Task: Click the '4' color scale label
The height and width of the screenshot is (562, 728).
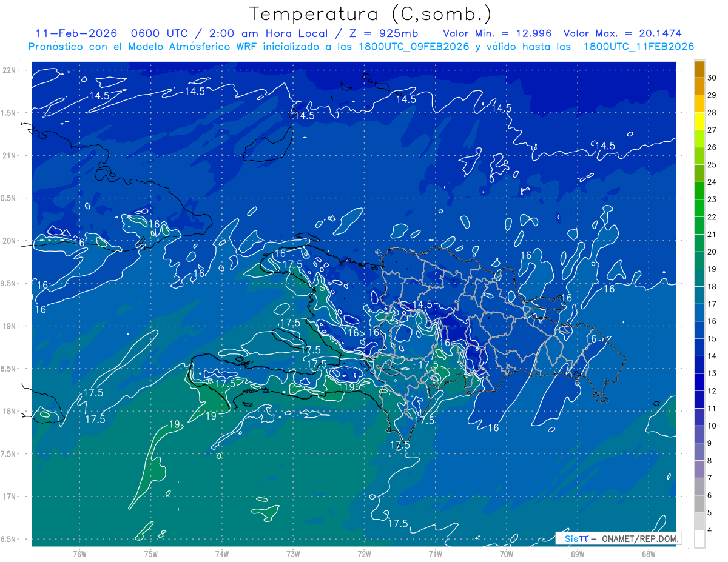Action: (710, 530)
